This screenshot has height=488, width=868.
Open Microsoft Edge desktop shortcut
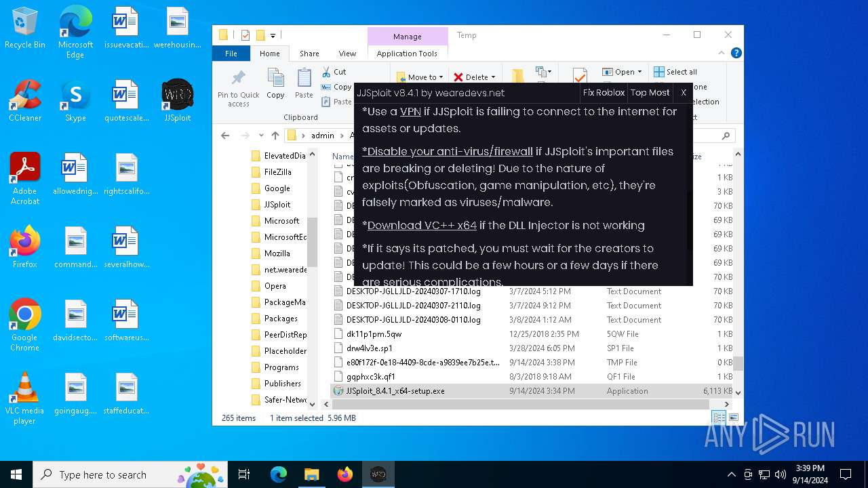(x=75, y=33)
